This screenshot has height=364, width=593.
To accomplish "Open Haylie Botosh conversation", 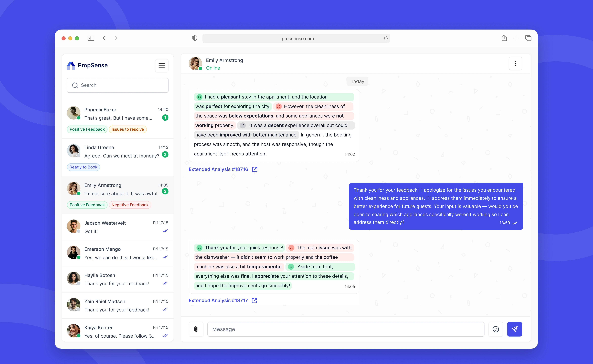I will (118, 279).
